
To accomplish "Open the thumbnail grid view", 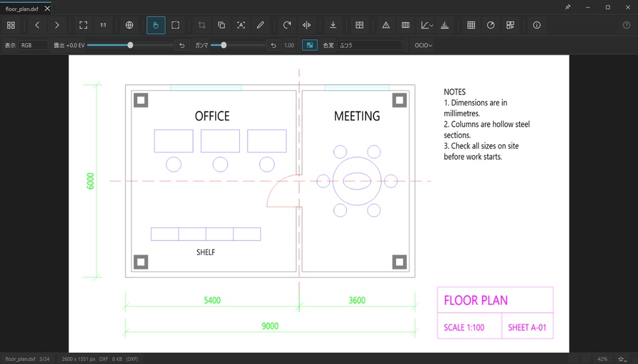I will point(11,25).
